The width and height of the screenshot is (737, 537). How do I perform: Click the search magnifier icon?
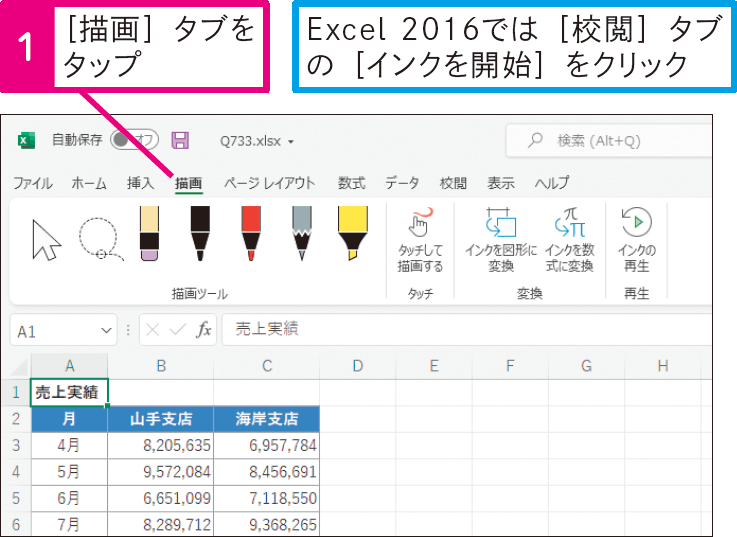[x=535, y=140]
